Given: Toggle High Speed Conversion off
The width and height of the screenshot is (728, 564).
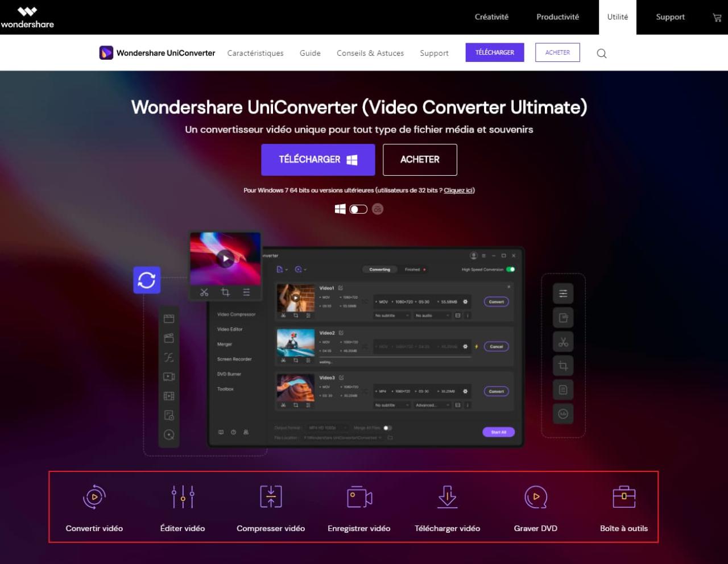Looking at the screenshot, I should tap(511, 268).
